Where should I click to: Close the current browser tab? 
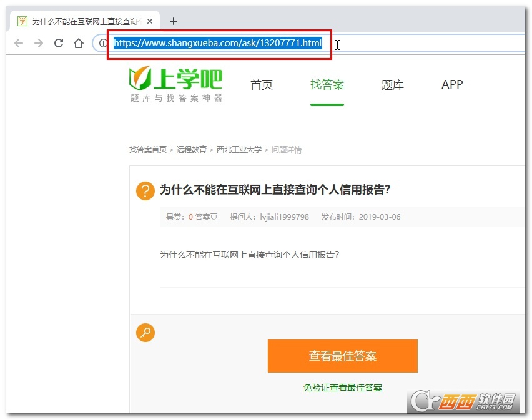[150, 21]
